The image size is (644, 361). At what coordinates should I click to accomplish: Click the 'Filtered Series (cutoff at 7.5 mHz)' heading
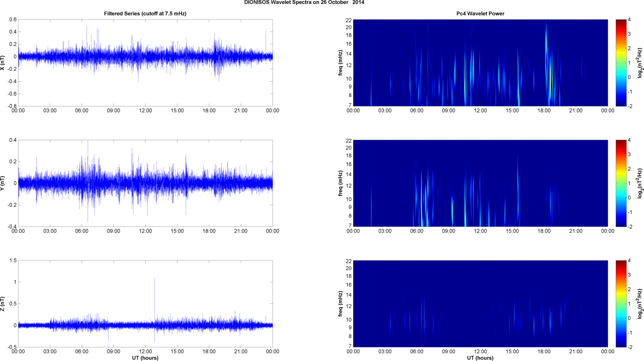[145, 14]
